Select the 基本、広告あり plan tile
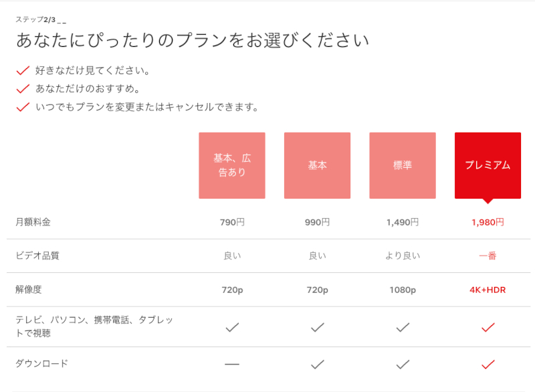Viewport: 535px width, 392px height. (x=232, y=165)
